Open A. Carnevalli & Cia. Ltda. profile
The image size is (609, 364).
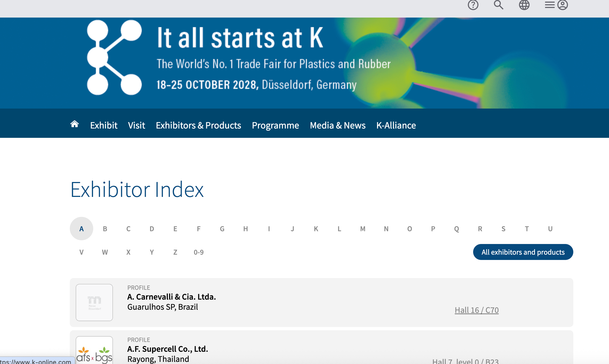point(172,297)
